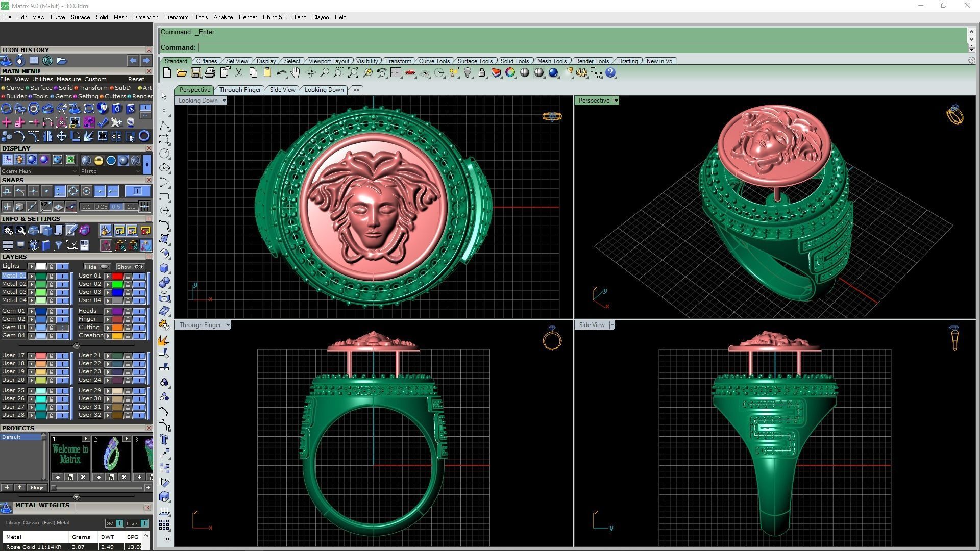Image resolution: width=980 pixels, height=551 pixels.
Task: Click in the Command input field
Action: [x=582, y=48]
